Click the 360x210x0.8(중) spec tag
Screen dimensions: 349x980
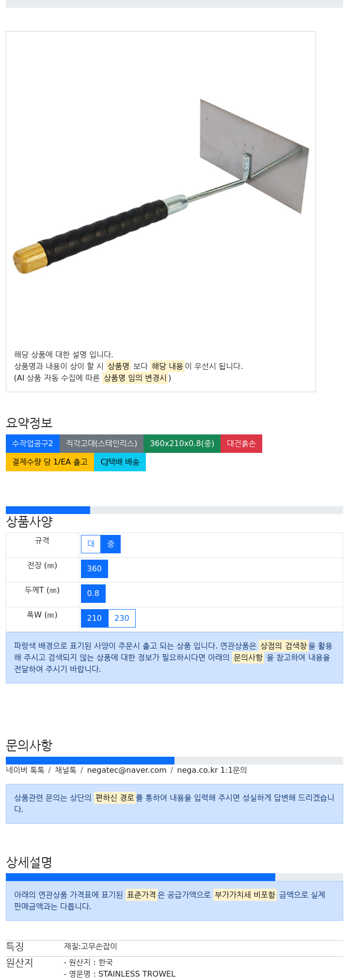tap(182, 444)
